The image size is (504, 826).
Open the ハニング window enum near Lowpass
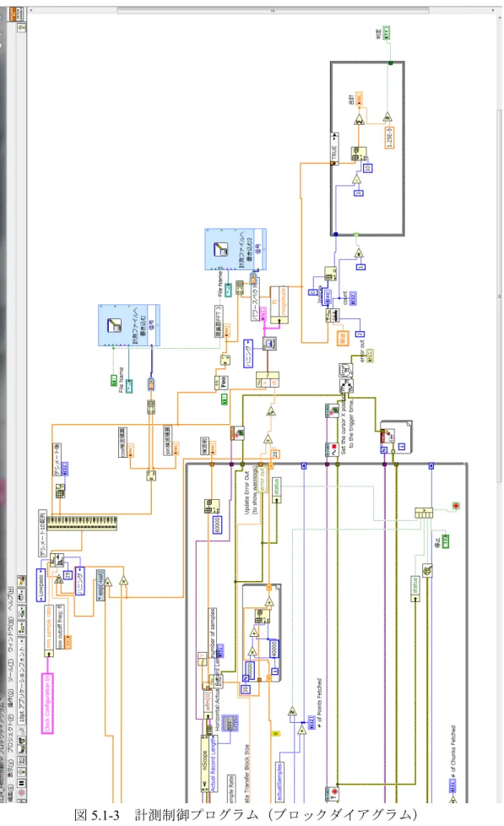[79, 582]
